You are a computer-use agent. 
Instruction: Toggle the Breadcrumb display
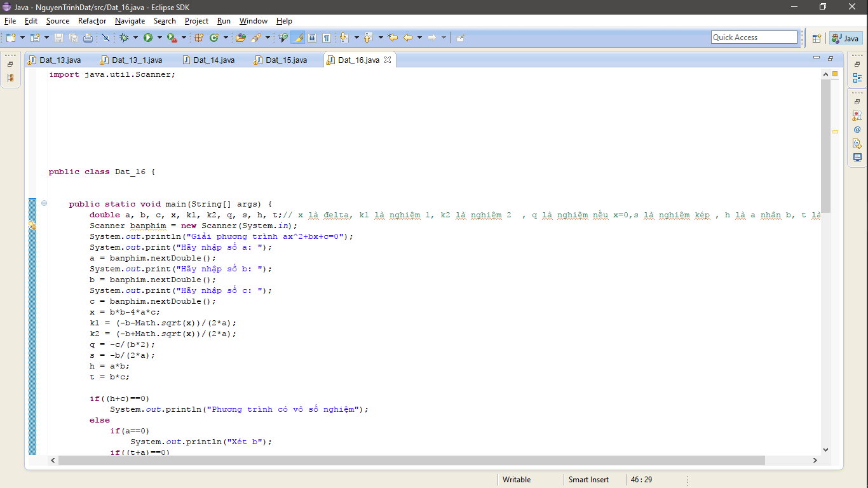tap(283, 37)
